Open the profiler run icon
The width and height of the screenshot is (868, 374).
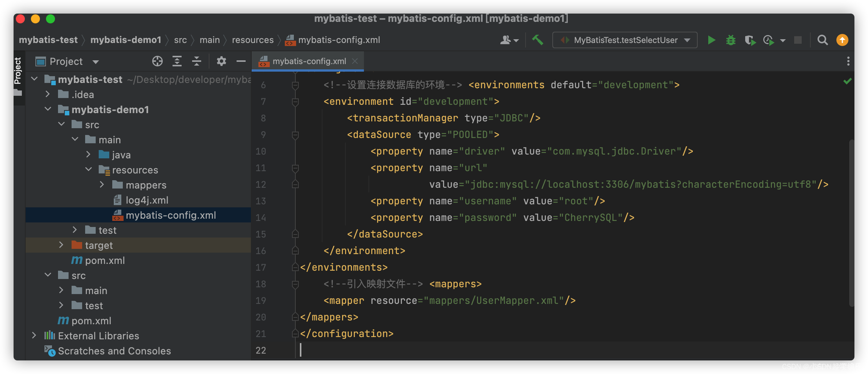click(769, 40)
